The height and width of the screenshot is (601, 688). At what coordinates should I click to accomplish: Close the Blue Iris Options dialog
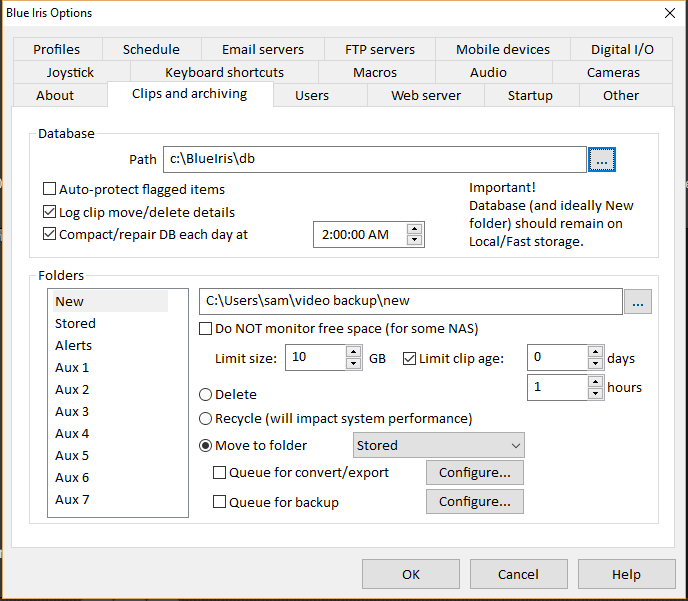[x=670, y=13]
